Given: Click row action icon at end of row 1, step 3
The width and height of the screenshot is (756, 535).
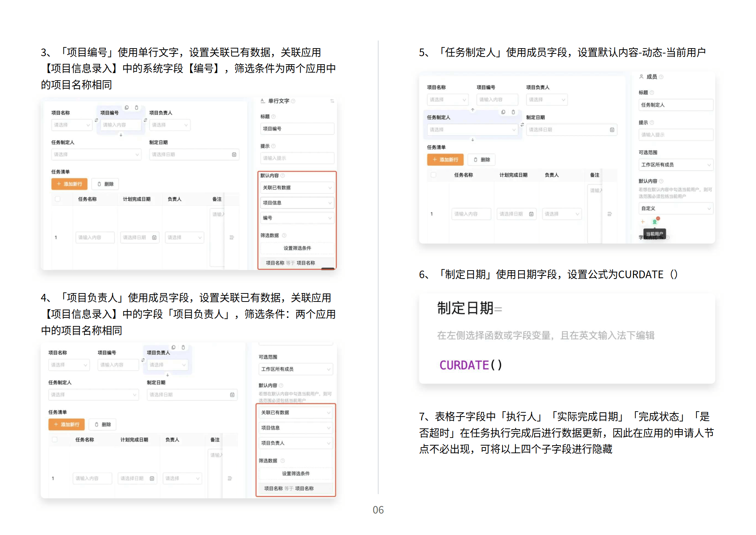Looking at the screenshot, I should point(231,238).
